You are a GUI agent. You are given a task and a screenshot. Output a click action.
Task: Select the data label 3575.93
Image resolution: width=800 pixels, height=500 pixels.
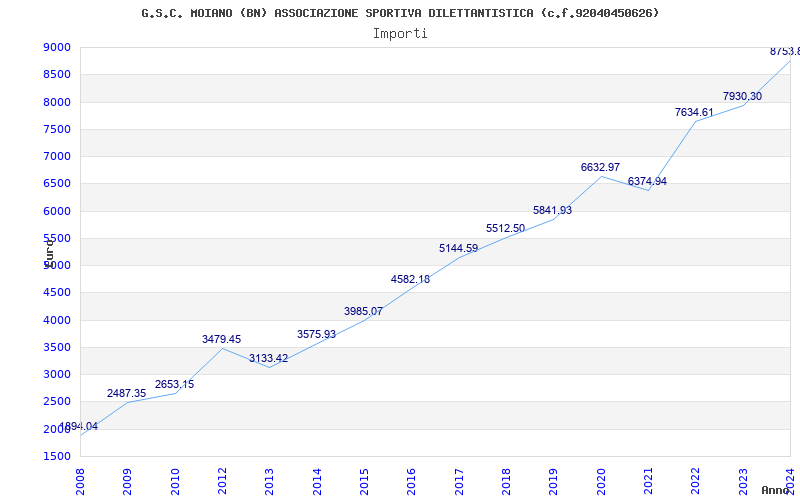(316, 334)
